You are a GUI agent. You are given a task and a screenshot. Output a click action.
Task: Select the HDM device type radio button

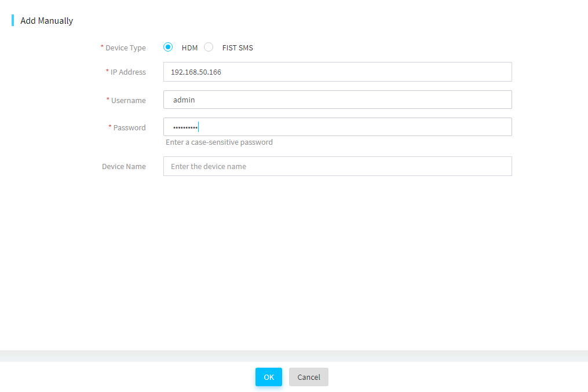coord(168,47)
